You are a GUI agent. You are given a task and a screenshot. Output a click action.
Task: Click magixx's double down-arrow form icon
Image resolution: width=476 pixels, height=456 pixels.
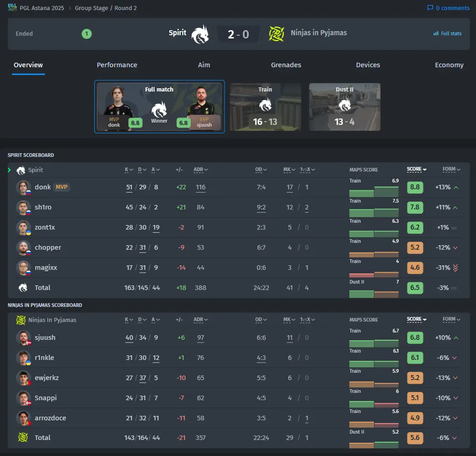point(455,268)
